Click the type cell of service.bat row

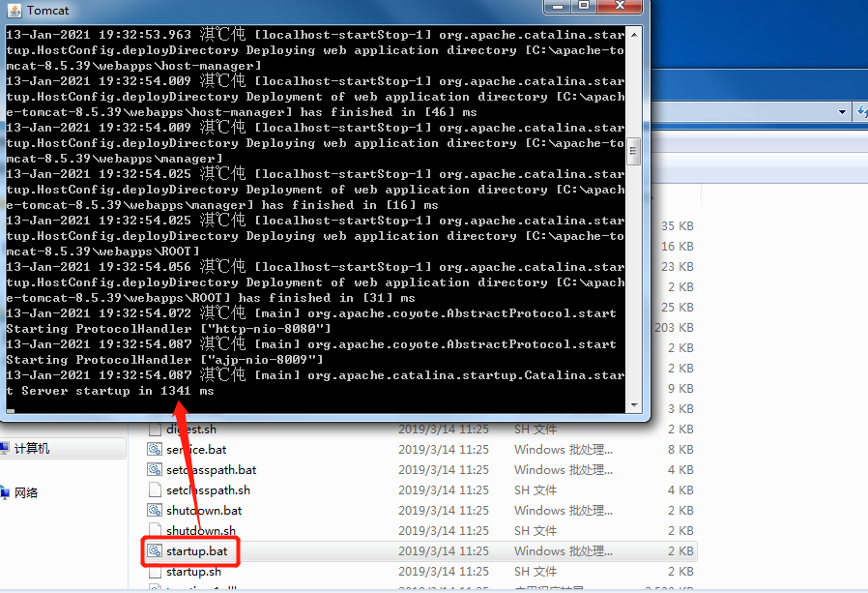[563, 450]
